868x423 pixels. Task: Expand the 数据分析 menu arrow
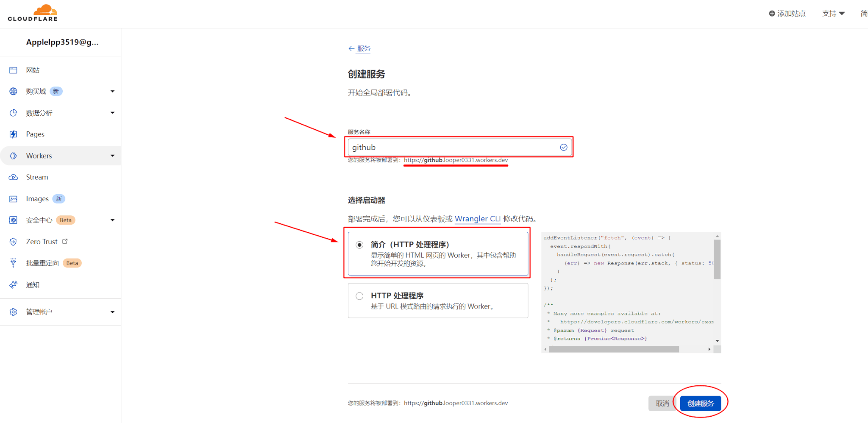(x=112, y=113)
